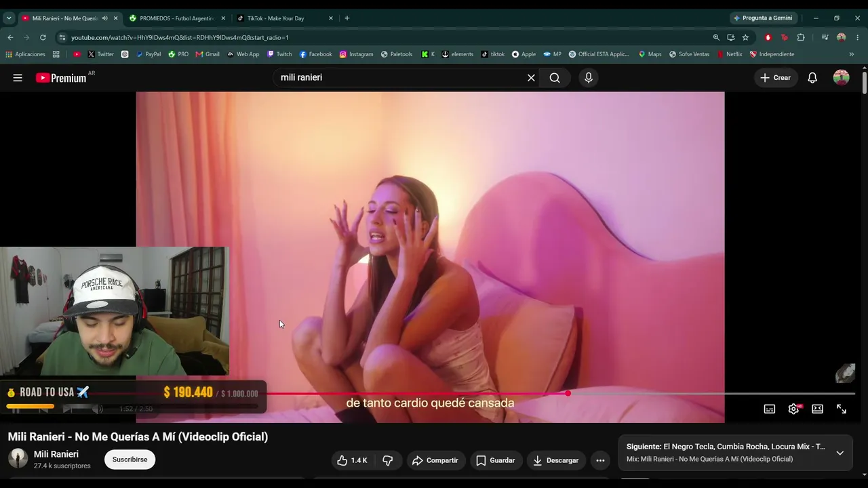Save video with Guardar
Viewport: 868px width, 488px height.
point(496,461)
